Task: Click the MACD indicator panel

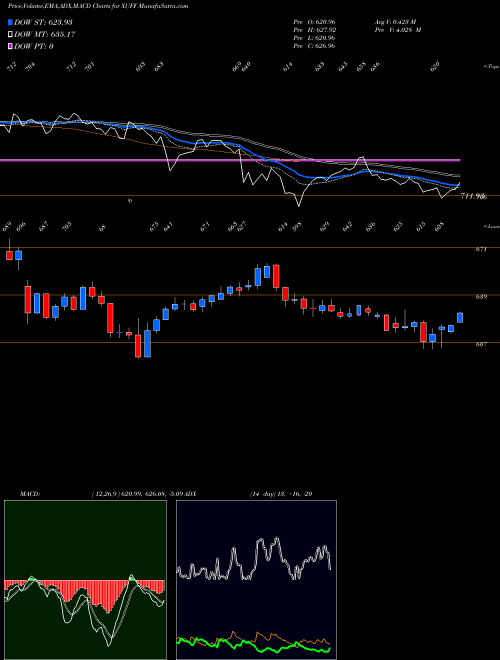Action: 85,580
